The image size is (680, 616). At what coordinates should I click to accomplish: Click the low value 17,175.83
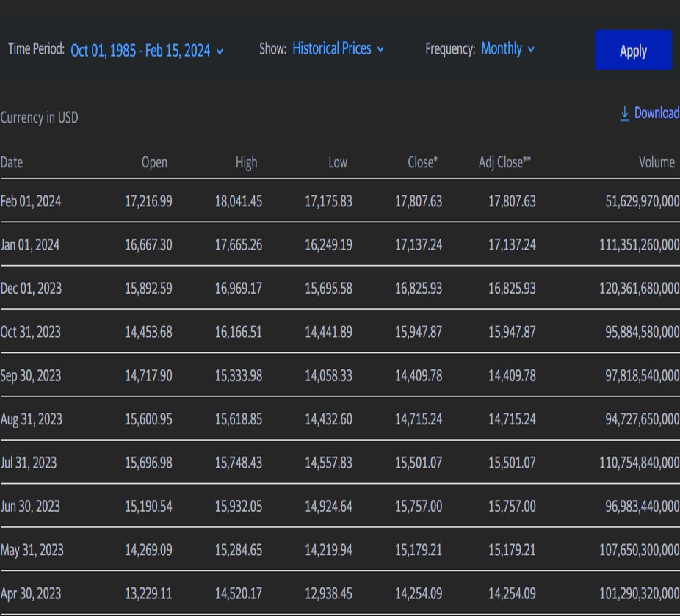tap(328, 201)
